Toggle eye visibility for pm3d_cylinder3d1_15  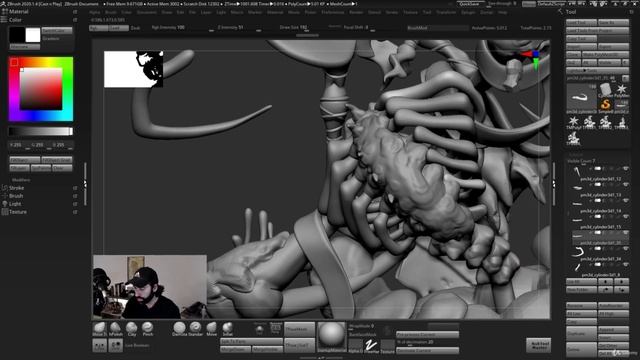[x=625, y=216]
